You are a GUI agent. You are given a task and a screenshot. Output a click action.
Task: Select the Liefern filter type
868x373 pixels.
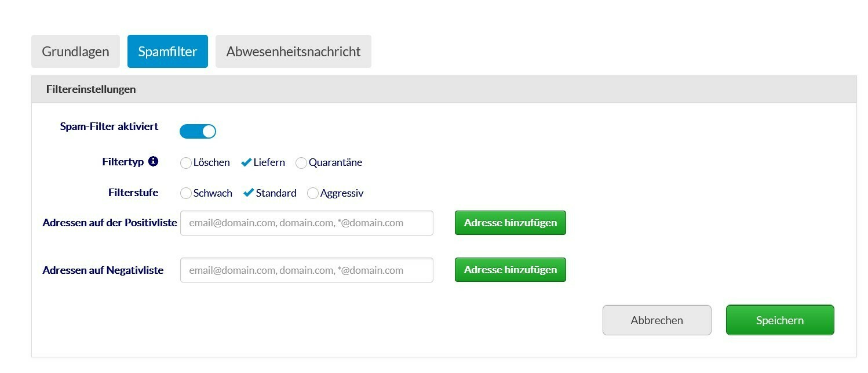(246, 162)
